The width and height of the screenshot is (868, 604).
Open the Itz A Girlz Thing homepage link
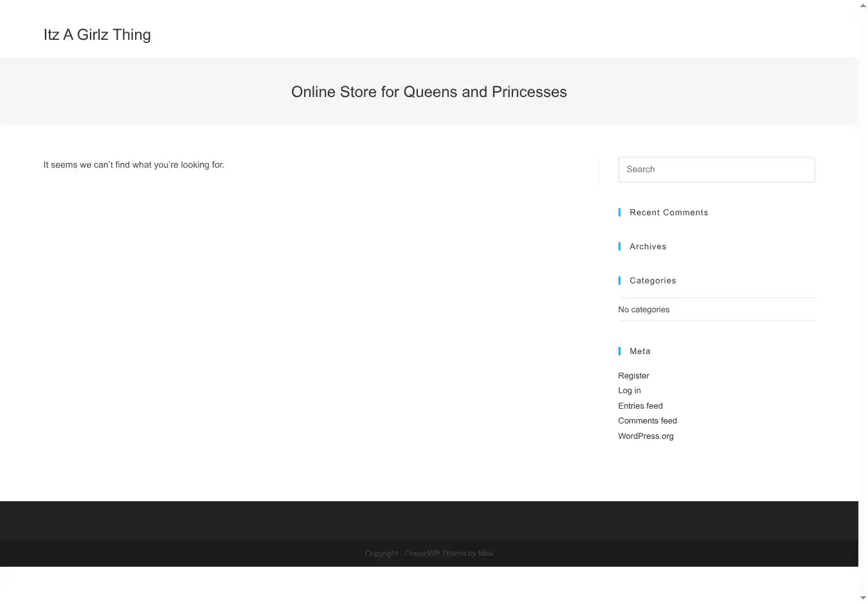click(x=97, y=35)
